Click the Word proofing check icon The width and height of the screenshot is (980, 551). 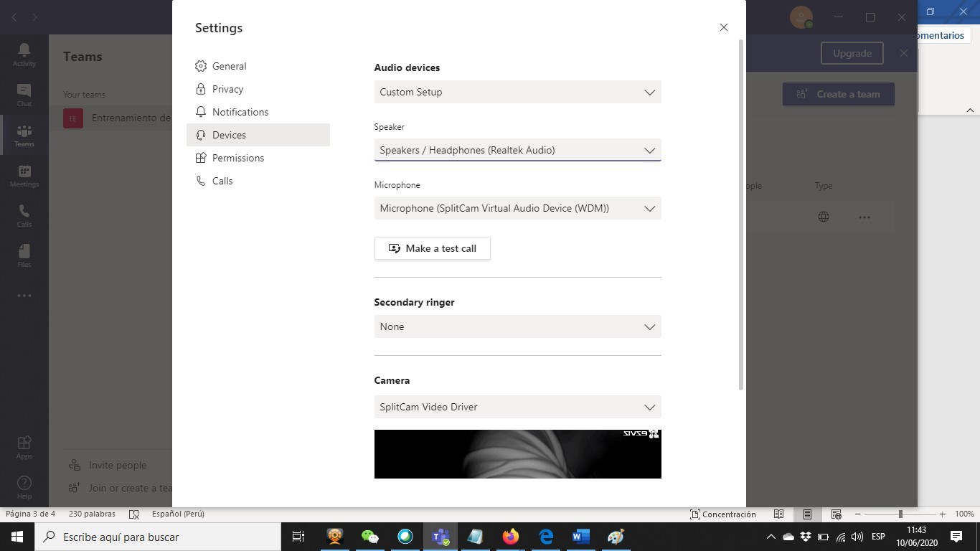point(133,514)
